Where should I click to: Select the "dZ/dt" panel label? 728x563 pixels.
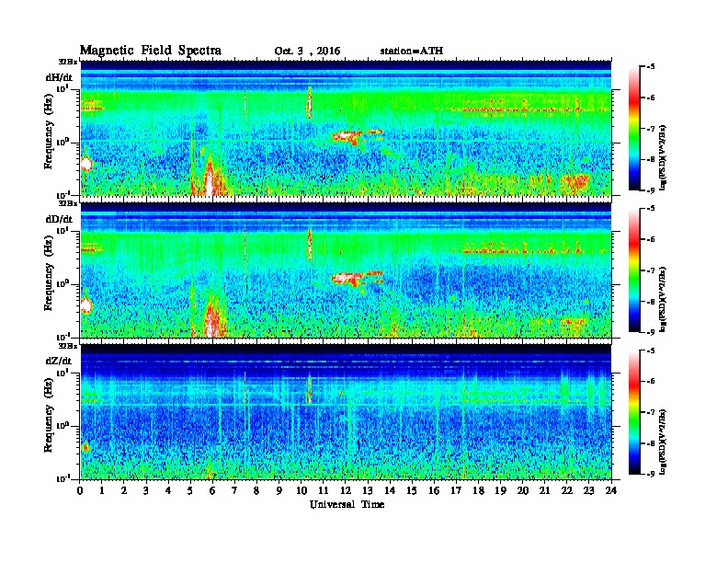(59, 361)
